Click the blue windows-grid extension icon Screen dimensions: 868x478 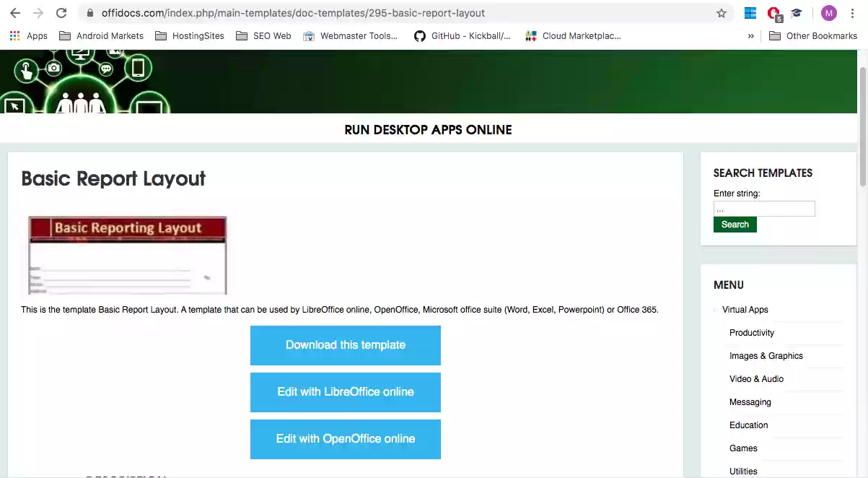point(750,13)
